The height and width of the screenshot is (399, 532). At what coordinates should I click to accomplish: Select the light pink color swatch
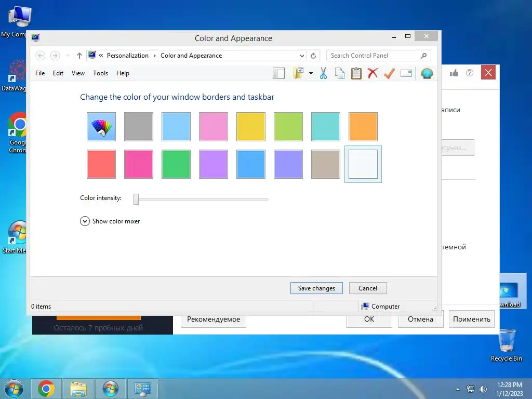tap(214, 127)
